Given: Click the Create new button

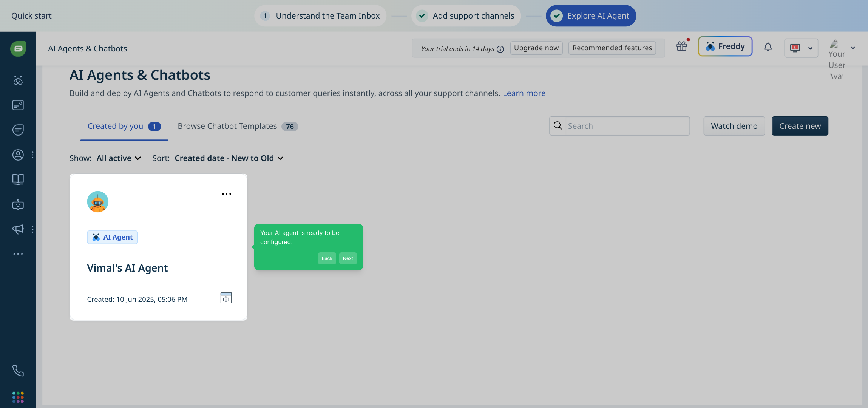Looking at the screenshot, I should pos(800,126).
